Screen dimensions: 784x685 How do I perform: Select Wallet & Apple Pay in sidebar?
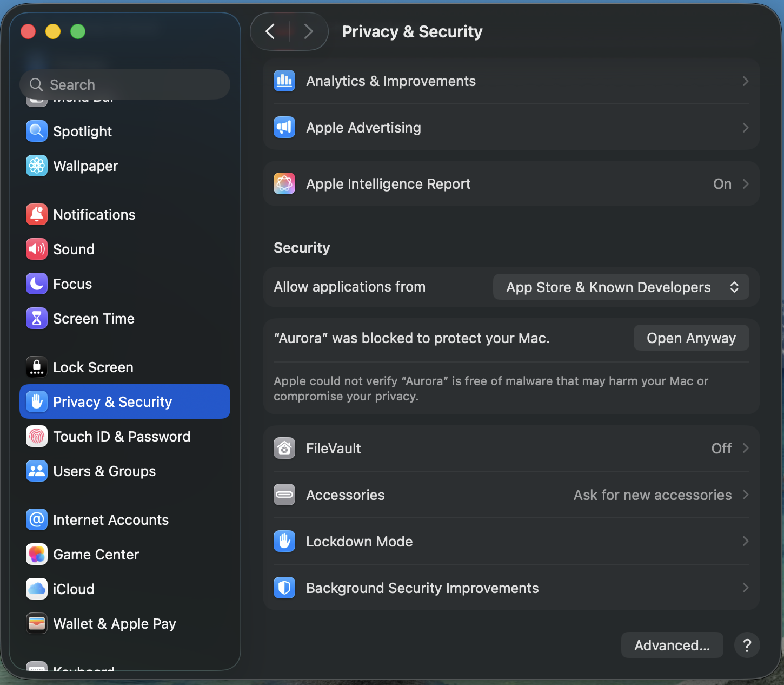(125, 623)
